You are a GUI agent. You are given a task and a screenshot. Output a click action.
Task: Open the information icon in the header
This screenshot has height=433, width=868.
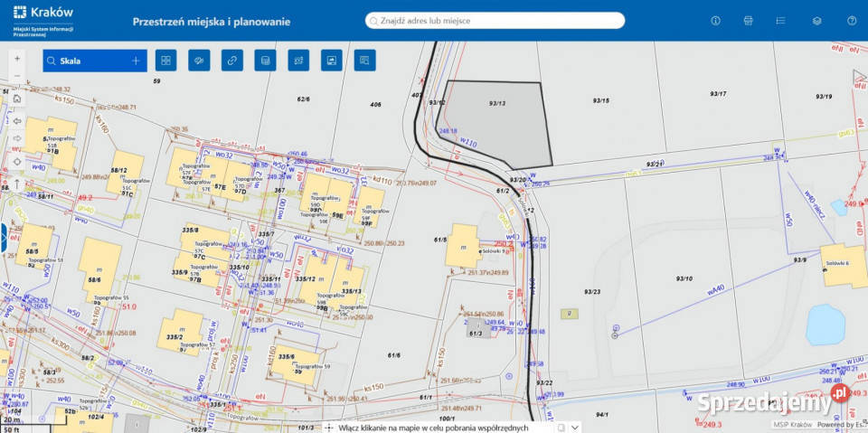coord(715,21)
